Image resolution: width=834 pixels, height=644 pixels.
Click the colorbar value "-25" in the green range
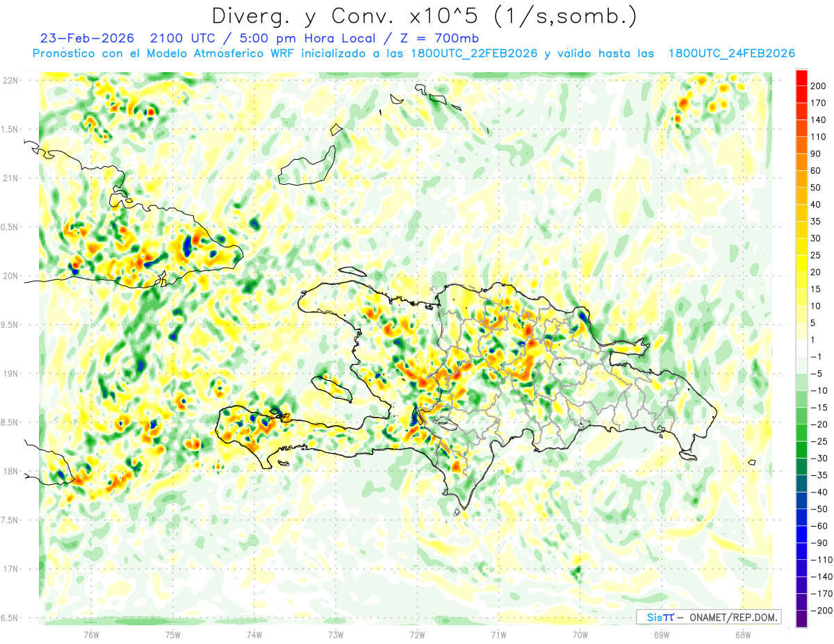(x=820, y=441)
